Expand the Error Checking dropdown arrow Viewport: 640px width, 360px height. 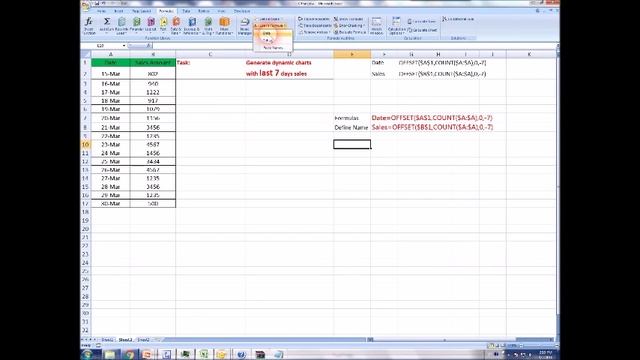click(x=364, y=25)
